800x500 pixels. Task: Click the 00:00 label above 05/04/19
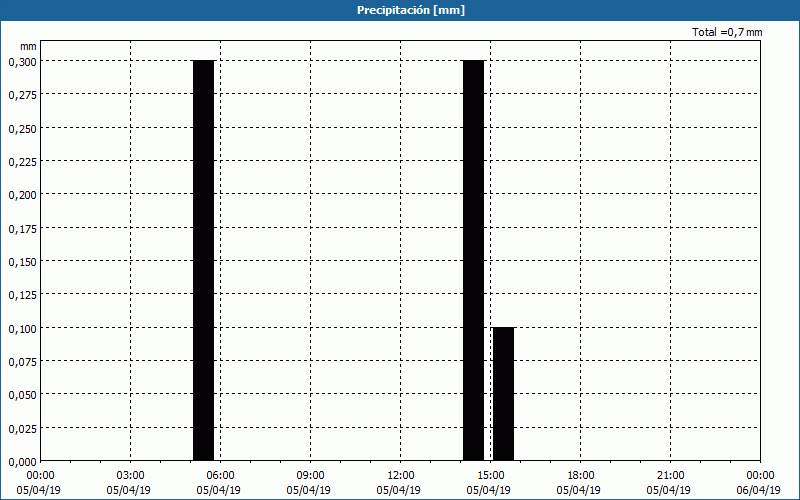(x=40, y=476)
